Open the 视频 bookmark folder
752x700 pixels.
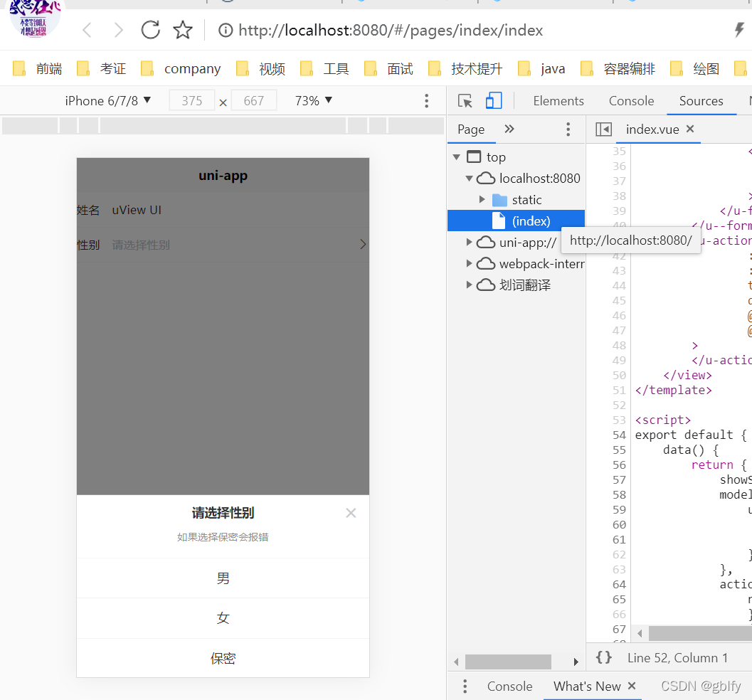(260, 68)
